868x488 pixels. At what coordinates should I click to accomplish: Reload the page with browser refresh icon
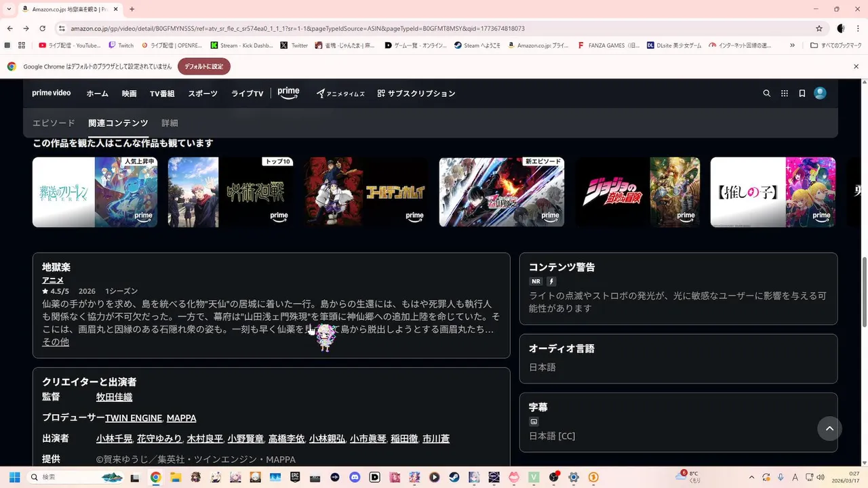click(42, 28)
